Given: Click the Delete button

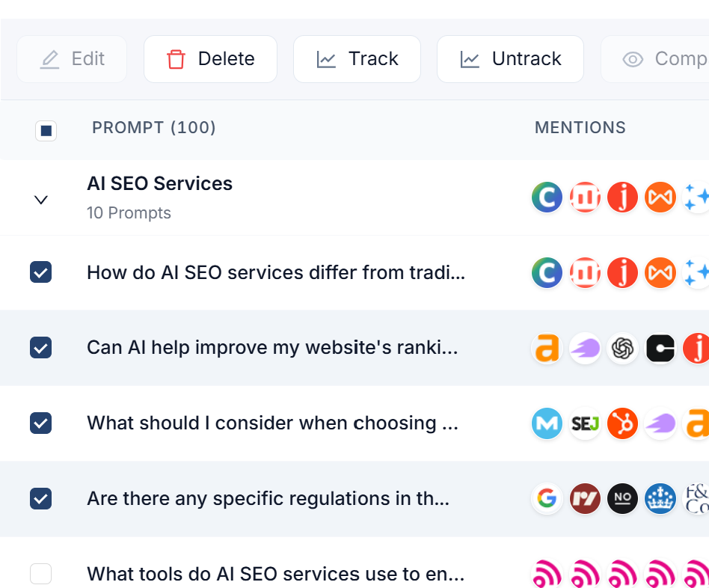Looking at the screenshot, I should tap(210, 59).
